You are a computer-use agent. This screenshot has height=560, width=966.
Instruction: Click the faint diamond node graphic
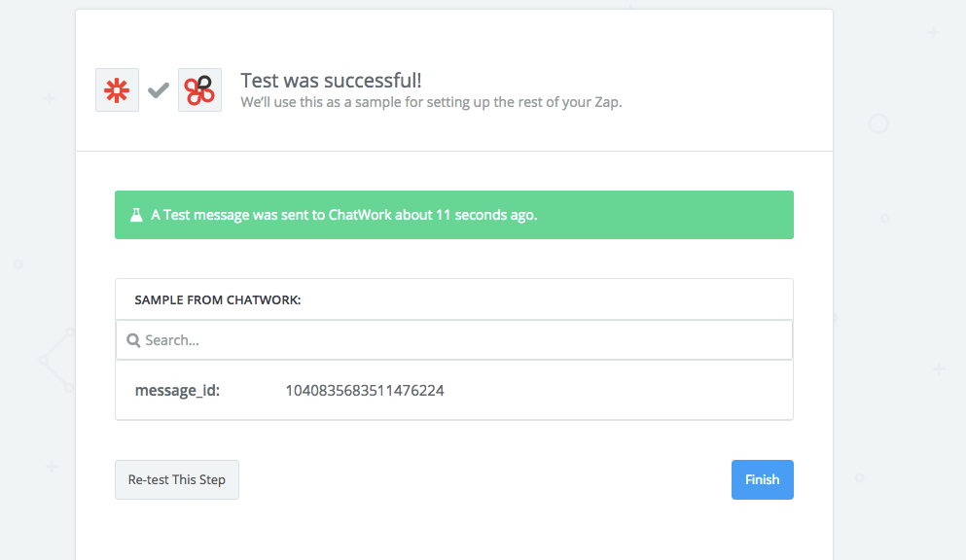click(56, 360)
